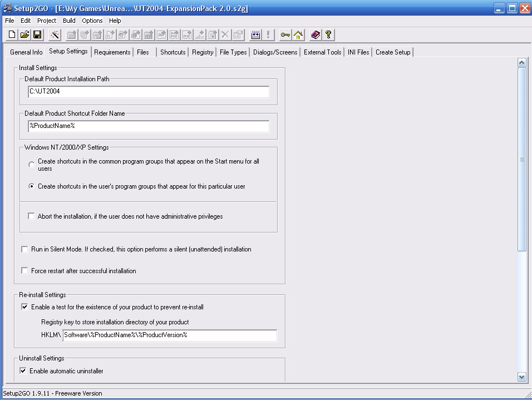Select shortcuts in common program groups for all users

pos(31,165)
